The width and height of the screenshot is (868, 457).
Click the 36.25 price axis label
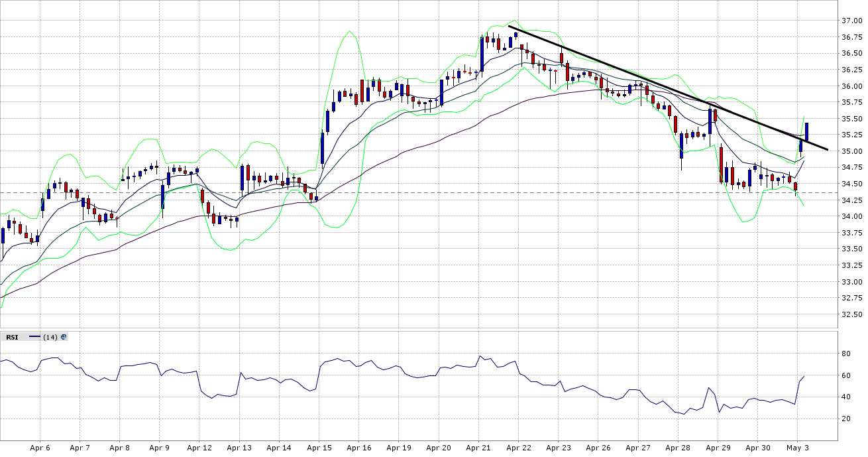[x=851, y=70]
